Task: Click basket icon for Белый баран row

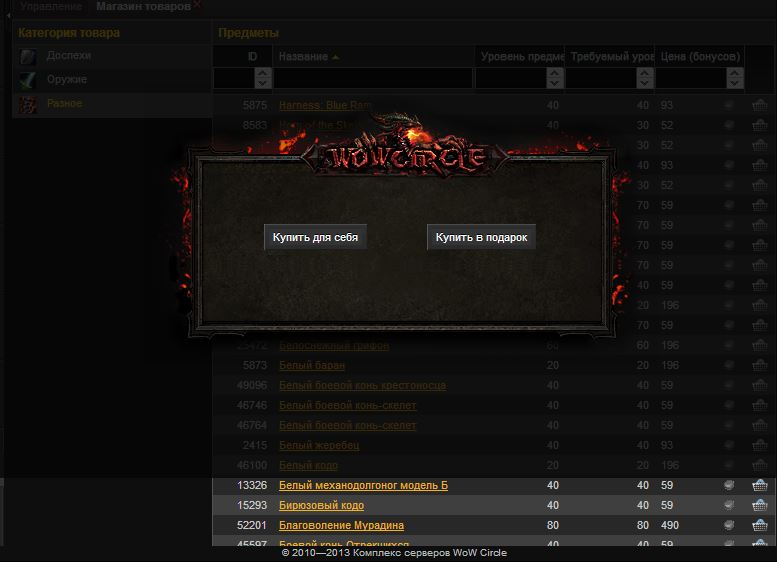Action: [x=760, y=365]
